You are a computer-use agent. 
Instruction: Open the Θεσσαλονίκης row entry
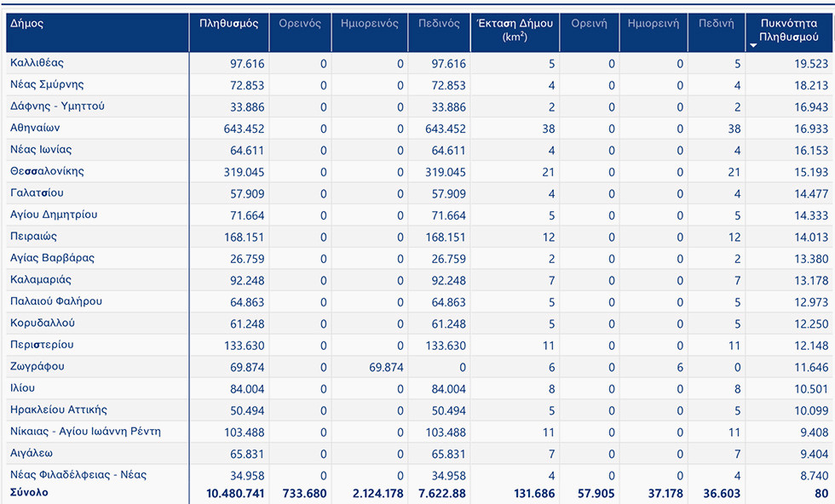tap(47, 171)
